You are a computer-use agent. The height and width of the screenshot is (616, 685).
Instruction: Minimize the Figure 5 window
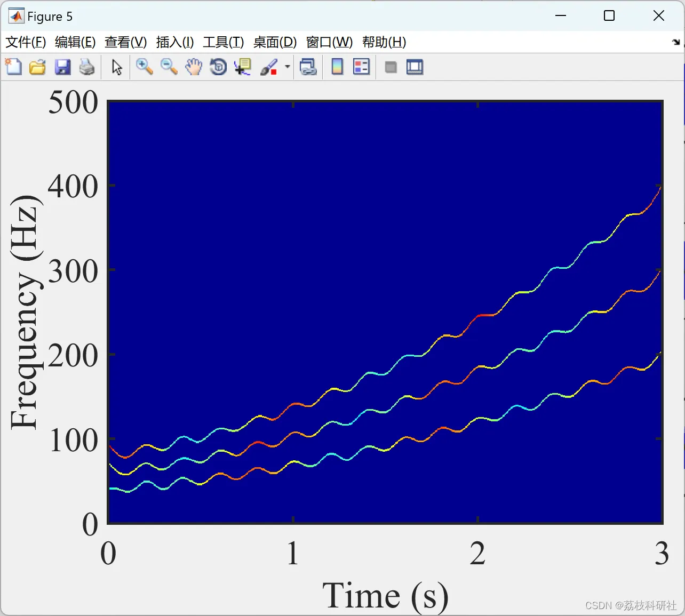click(x=561, y=16)
